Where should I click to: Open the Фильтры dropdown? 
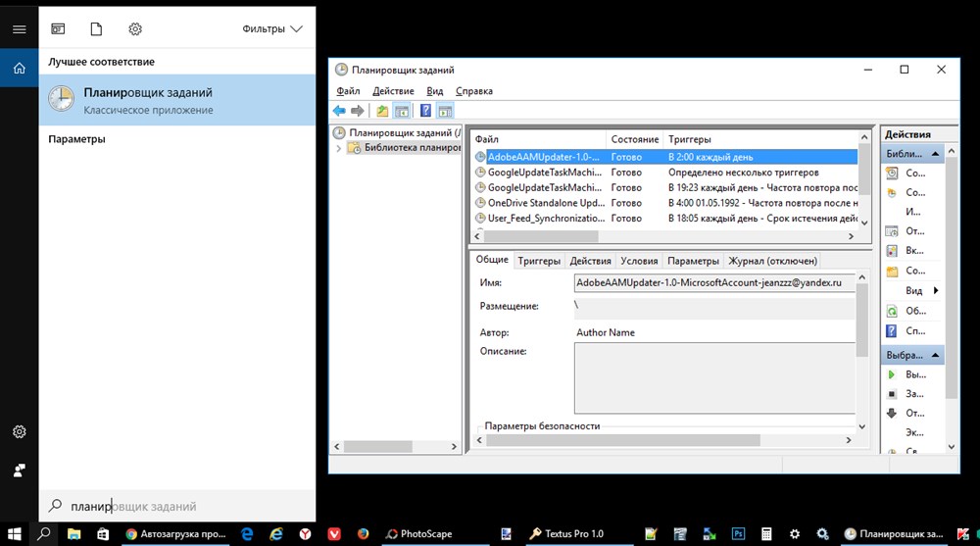click(272, 29)
